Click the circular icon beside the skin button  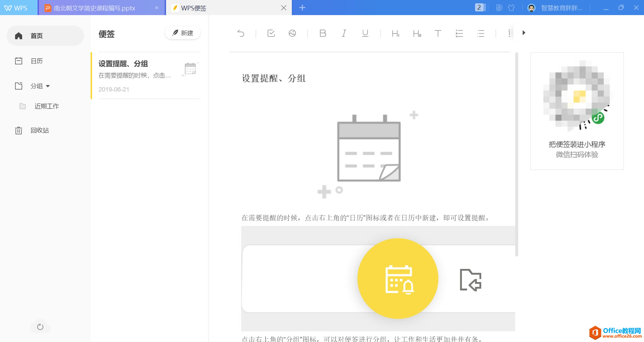click(x=499, y=8)
